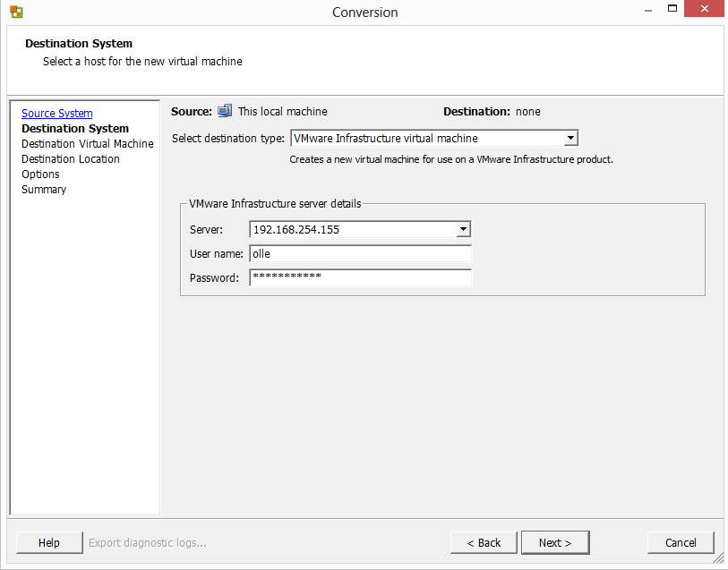This screenshot has height=570, width=728.
Task: Click the Password input field
Action: coord(360,277)
